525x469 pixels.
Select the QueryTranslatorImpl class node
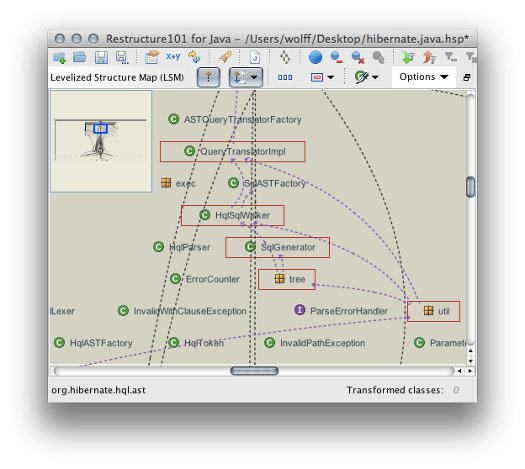[x=233, y=151]
